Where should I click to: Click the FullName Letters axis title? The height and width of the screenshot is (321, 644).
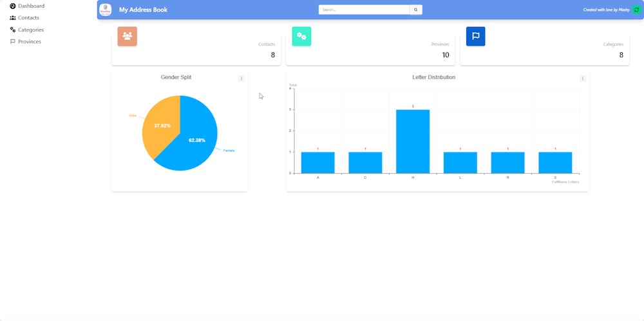pos(565,182)
